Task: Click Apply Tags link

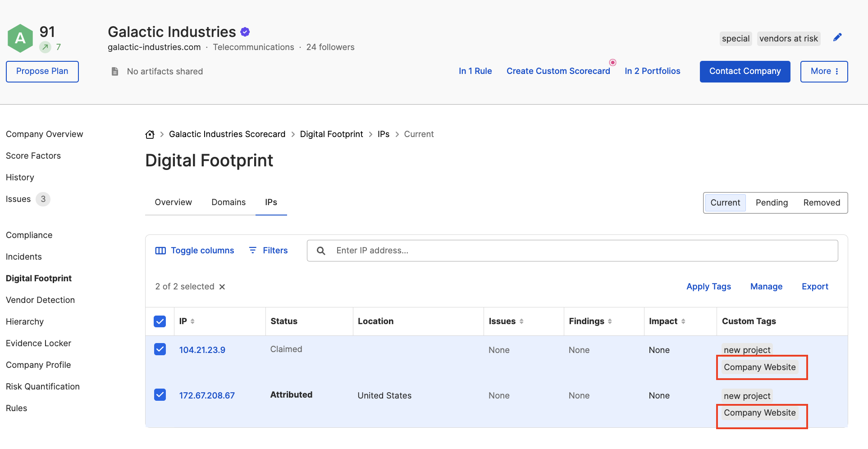Action: 708,287
